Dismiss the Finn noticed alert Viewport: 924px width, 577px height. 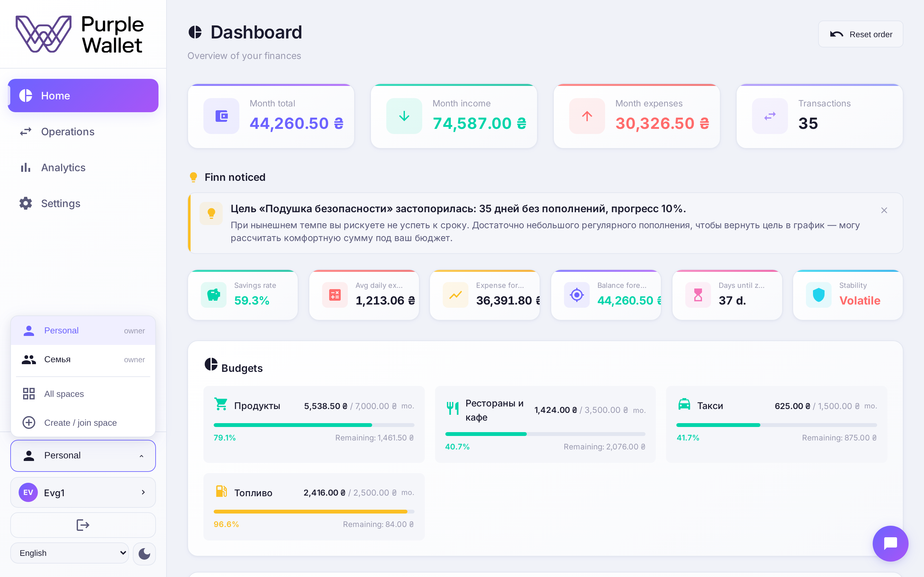click(x=884, y=210)
